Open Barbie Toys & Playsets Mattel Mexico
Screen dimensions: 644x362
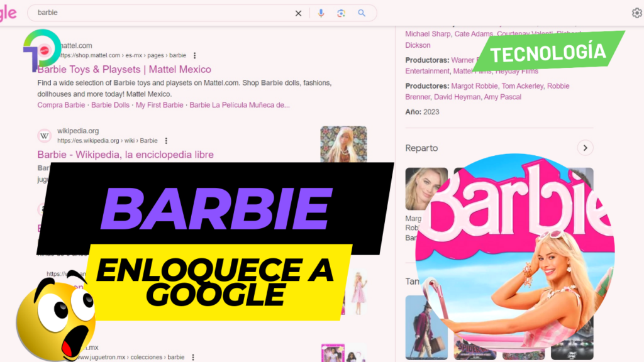125,69
